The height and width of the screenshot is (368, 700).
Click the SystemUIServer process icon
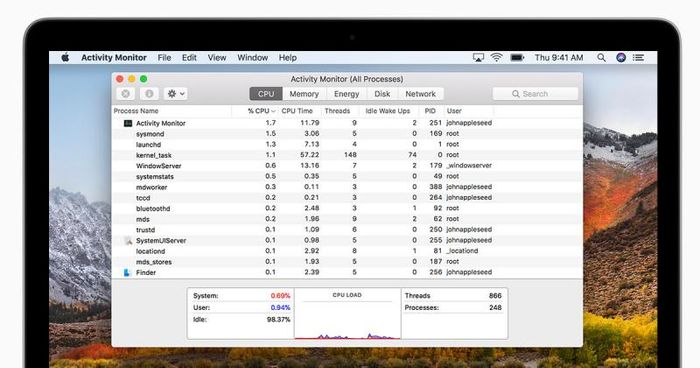pyautogui.click(x=128, y=240)
